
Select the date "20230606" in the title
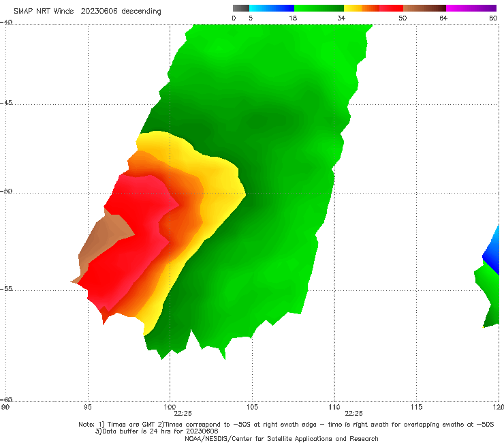(x=99, y=12)
